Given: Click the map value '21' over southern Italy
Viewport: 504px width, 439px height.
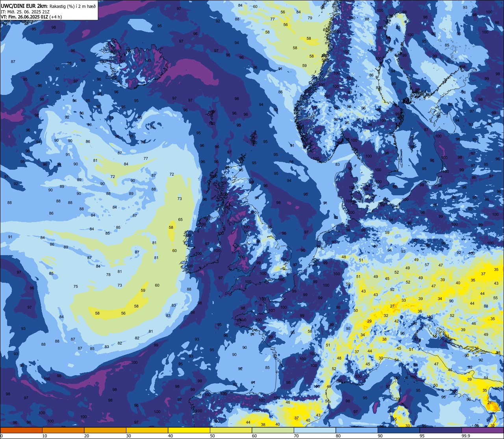Looking at the screenshot, I should point(490,402).
